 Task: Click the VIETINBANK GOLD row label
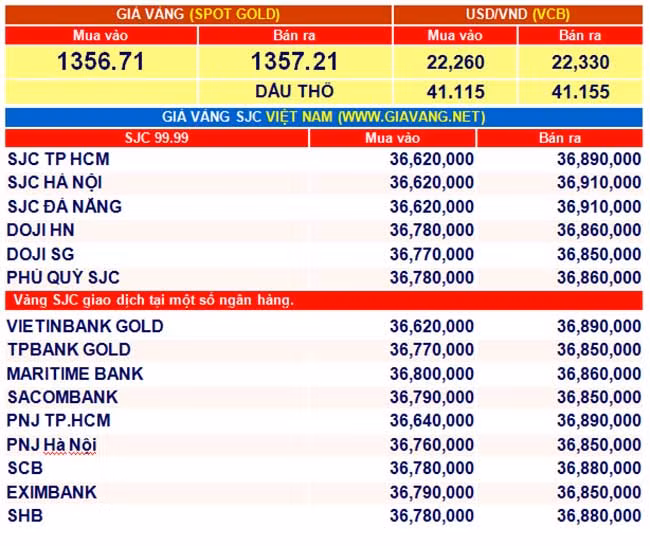85,326
